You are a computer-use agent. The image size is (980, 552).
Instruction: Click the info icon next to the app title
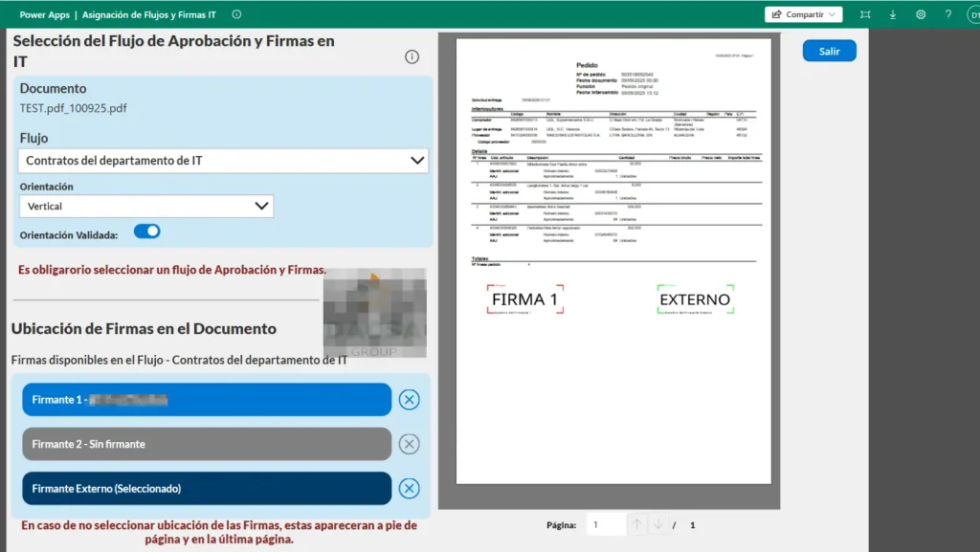236,14
